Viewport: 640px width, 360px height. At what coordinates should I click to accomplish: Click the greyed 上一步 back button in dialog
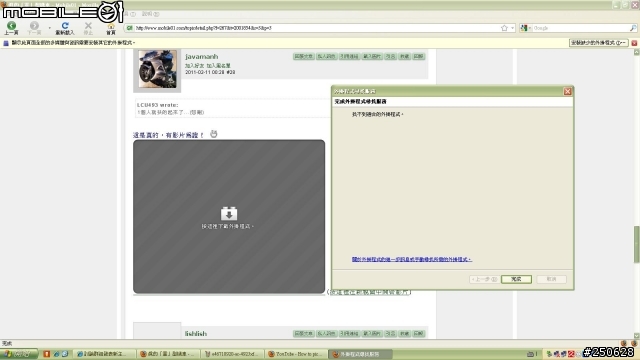[484, 279]
